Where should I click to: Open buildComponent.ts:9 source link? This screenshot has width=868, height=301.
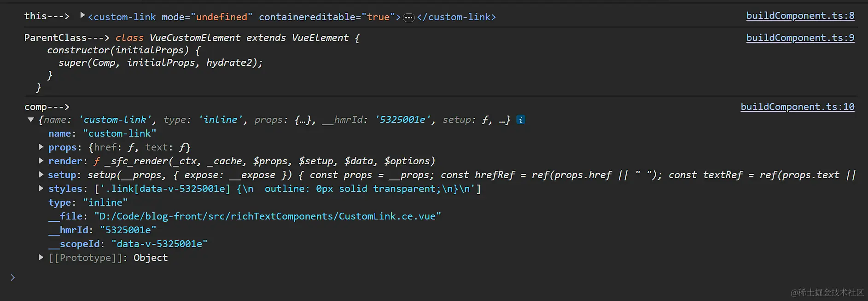(800, 38)
